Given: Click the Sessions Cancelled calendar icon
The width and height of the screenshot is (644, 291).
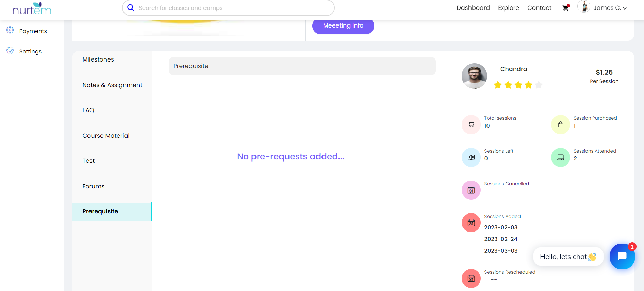Looking at the screenshot, I should coord(471,190).
